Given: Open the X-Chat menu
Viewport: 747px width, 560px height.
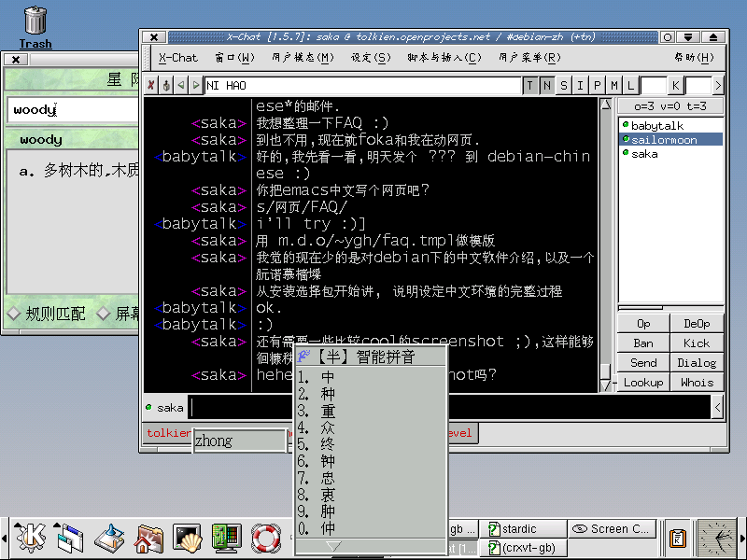Looking at the screenshot, I should pyautogui.click(x=177, y=58).
